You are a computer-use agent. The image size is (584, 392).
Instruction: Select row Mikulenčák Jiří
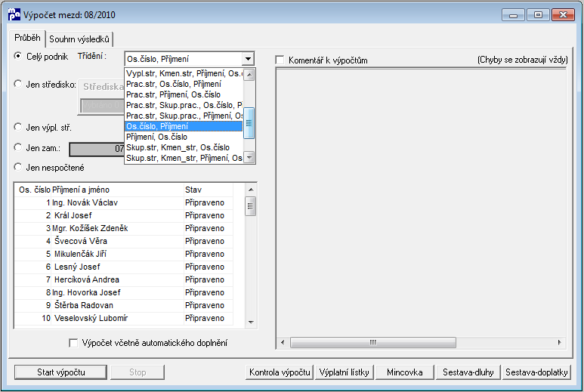point(124,254)
